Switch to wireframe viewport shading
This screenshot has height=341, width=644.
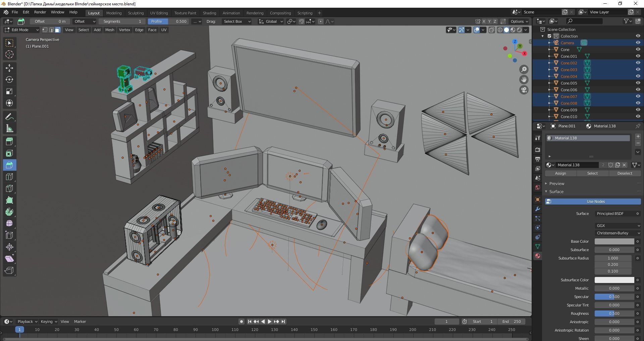pos(500,30)
